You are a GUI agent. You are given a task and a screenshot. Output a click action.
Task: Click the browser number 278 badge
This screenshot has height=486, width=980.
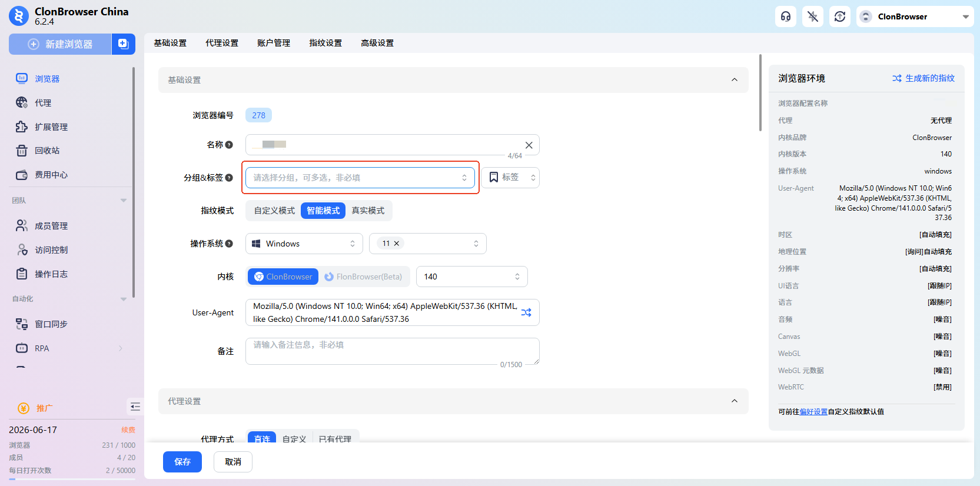coord(258,115)
